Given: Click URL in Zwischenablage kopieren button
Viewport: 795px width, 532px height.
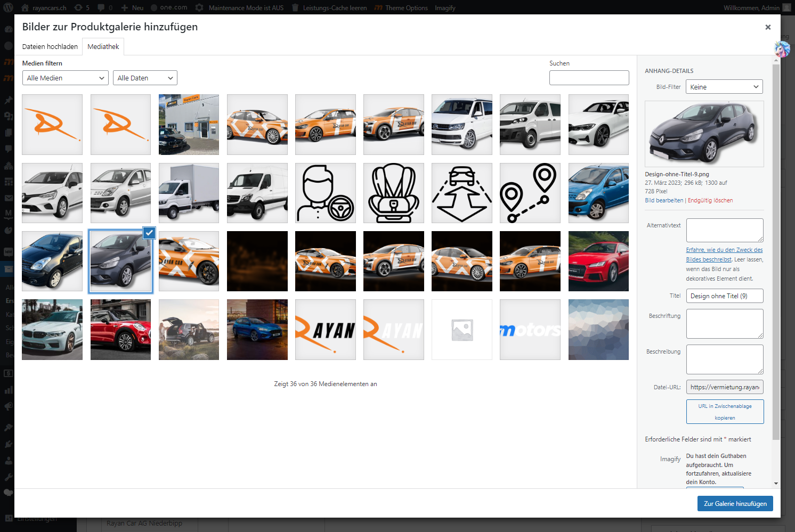Looking at the screenshot, I should click(x=725, y=412).
